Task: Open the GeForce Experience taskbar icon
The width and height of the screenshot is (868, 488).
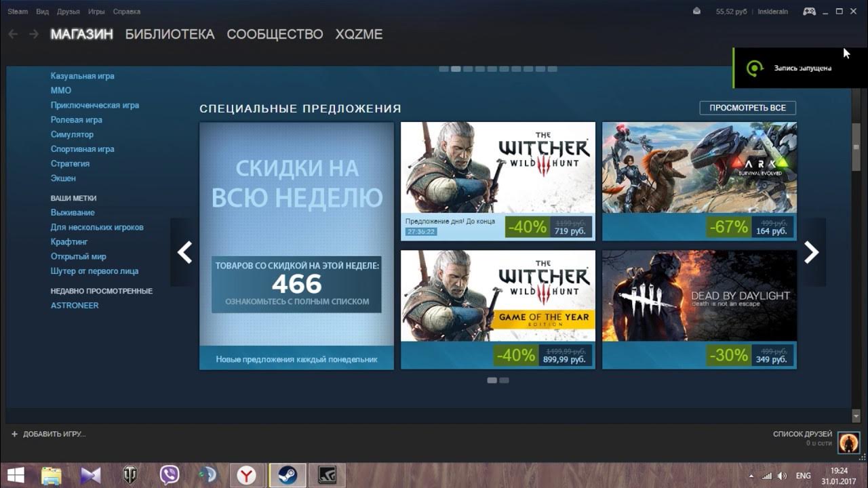Action: point(327,474)
